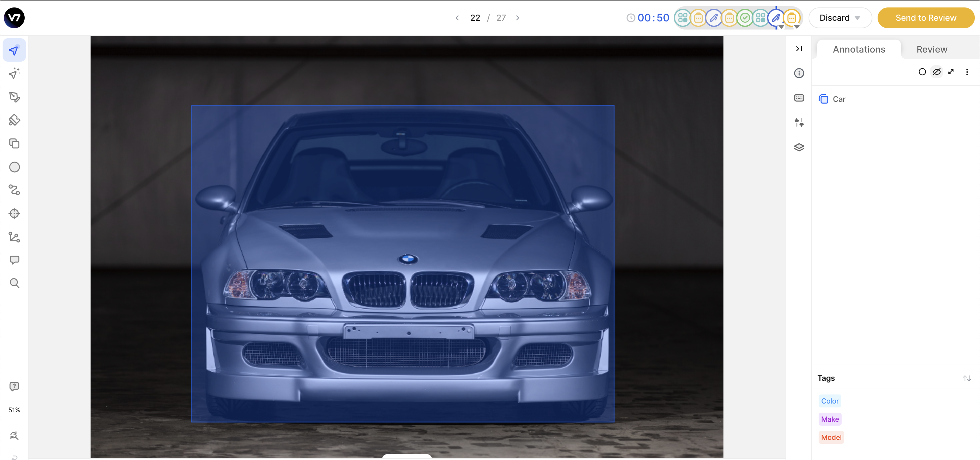Switch to the Annotations tab
Screen dimensions: 980x460
(x=859, y=50)
